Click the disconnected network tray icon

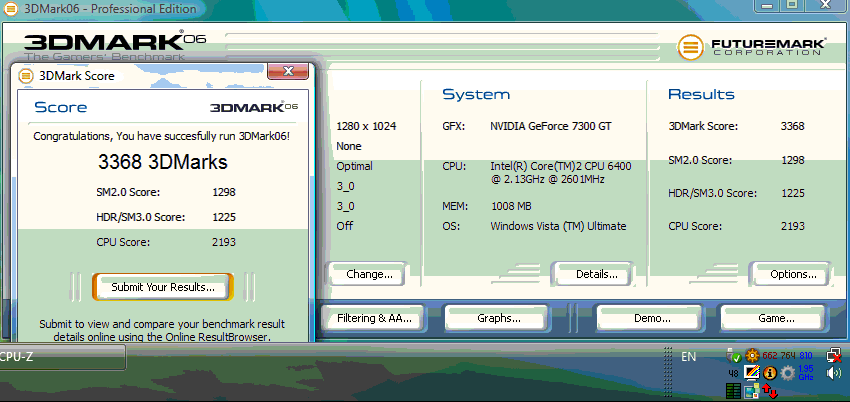pos(832,355)
